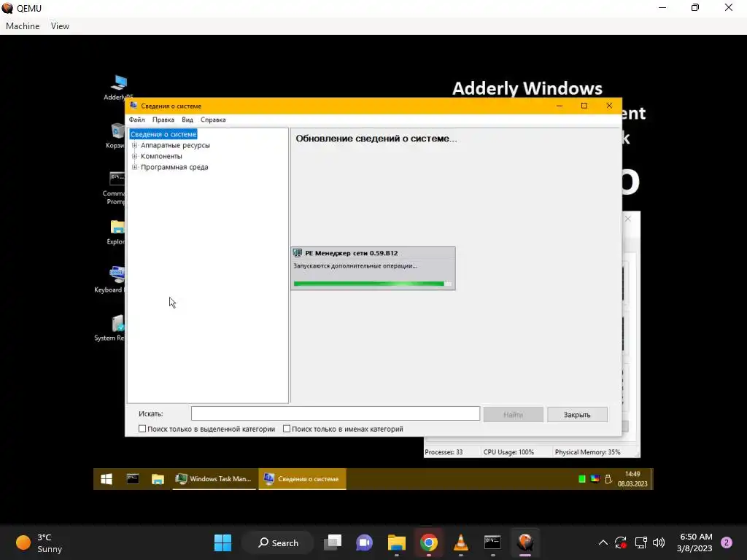This screenshot has height=560, width=747.
Task: Click the Сведения о системе title bar icon
Action: (134, 106)
